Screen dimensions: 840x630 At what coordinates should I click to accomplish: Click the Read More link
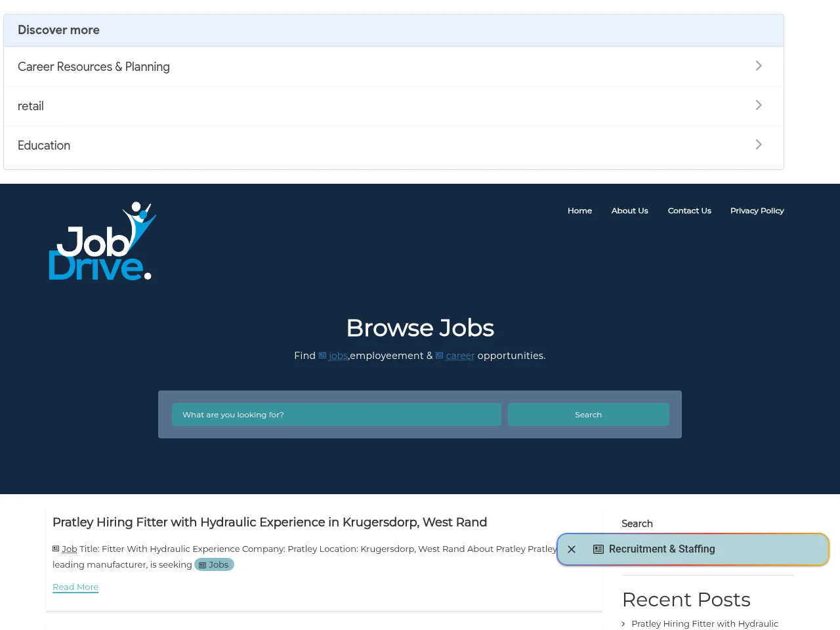[x=75, y=587]
